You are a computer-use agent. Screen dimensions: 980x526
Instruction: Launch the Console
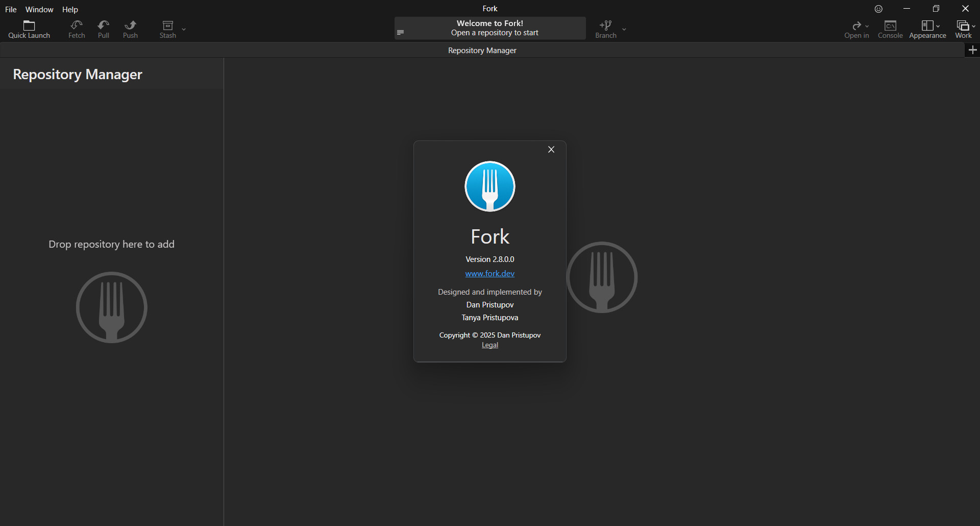pos(890,30)
